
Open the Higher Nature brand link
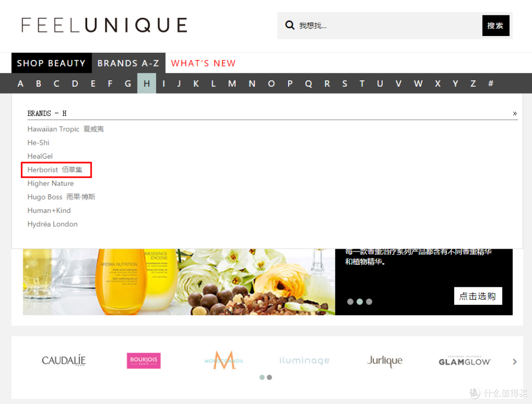coord(51,183)
